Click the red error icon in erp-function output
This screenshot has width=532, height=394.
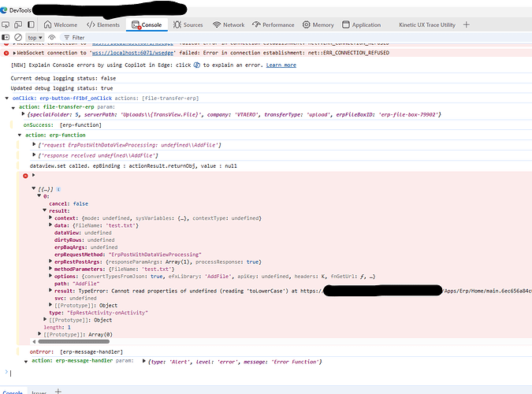[25, 176]
